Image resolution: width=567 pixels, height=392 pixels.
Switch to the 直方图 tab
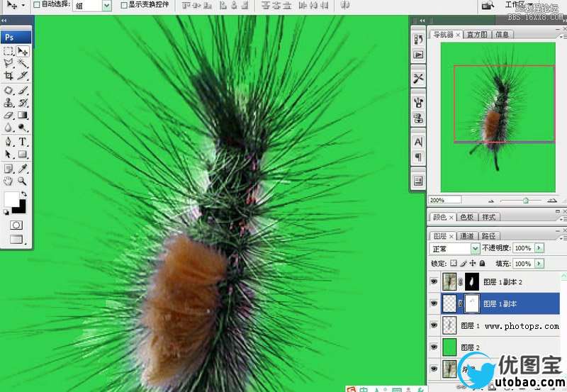point(477,34)
